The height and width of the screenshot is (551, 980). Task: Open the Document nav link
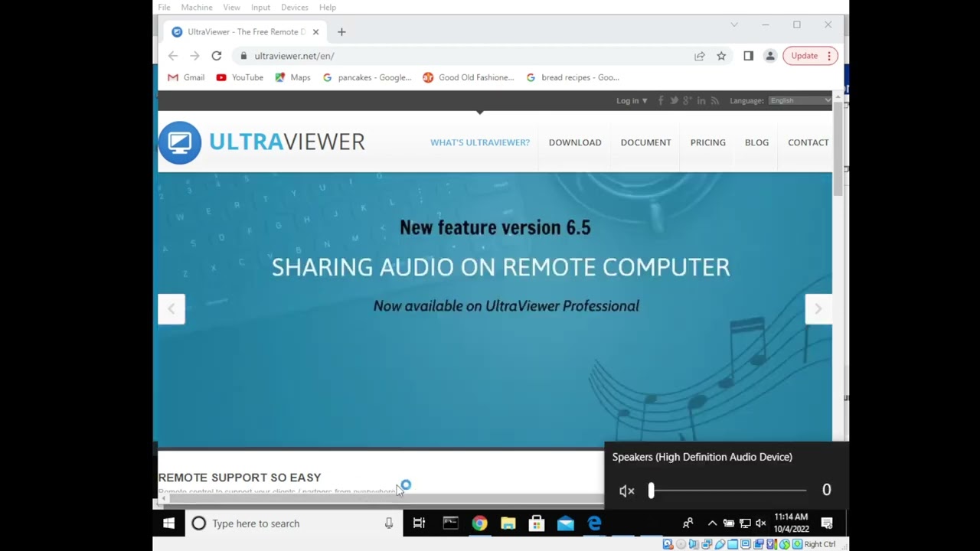646,142
